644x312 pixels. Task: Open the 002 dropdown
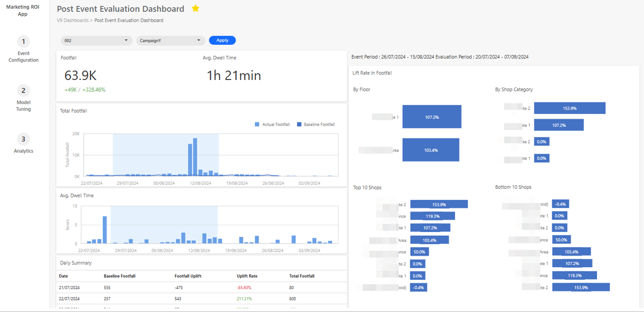pos(96,41)
